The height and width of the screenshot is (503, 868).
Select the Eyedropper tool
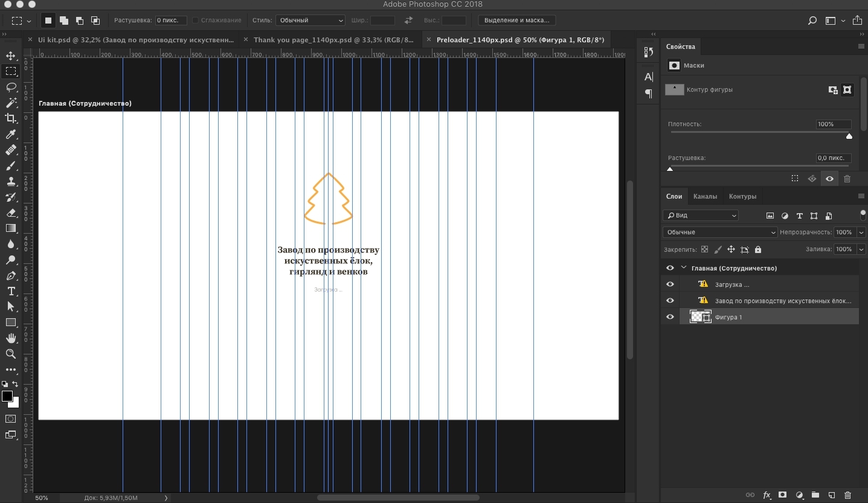pos(11,134)
